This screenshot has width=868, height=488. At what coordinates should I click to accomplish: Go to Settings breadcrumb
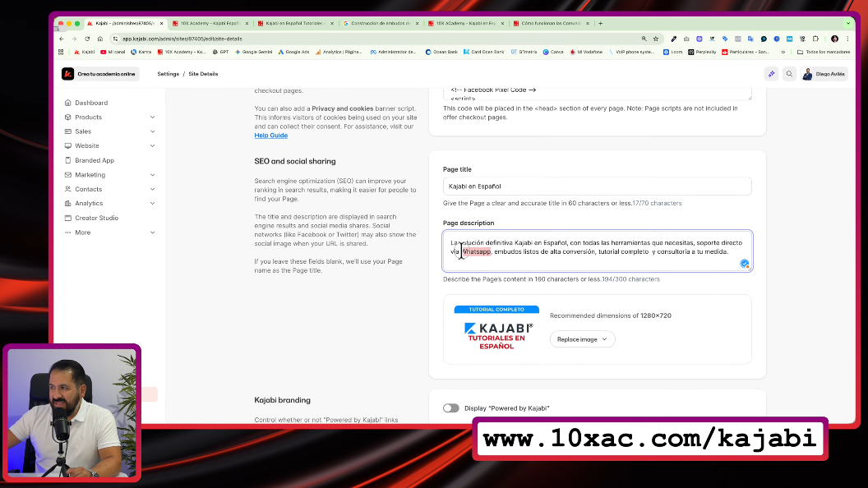coord(168,74)
